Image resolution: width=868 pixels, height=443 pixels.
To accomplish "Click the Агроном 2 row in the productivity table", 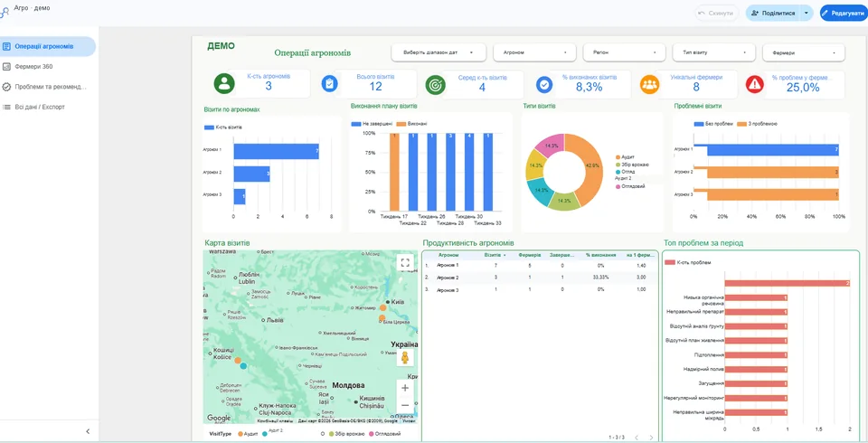I will (x=541, y=278).
